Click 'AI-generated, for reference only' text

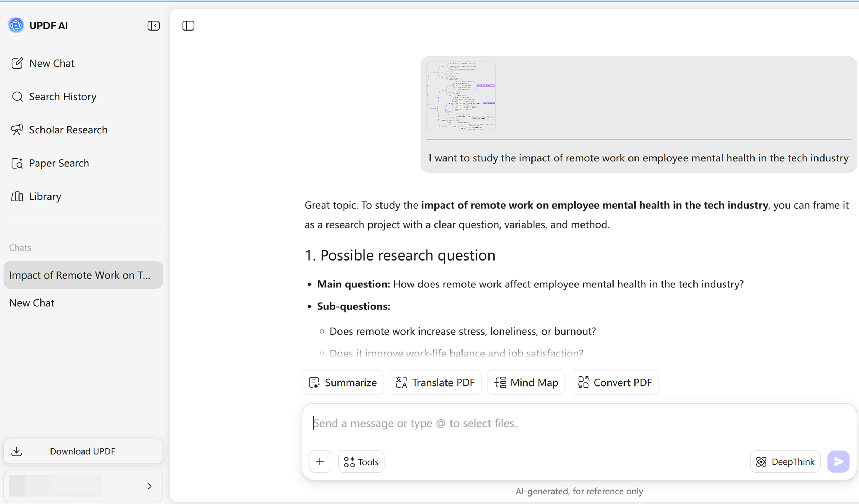tap(579, 491)
